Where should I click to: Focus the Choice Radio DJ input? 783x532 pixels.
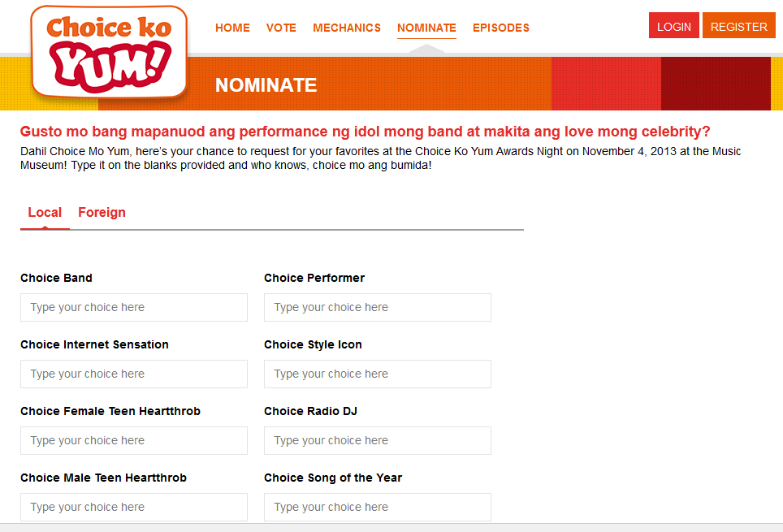[378, 441]
